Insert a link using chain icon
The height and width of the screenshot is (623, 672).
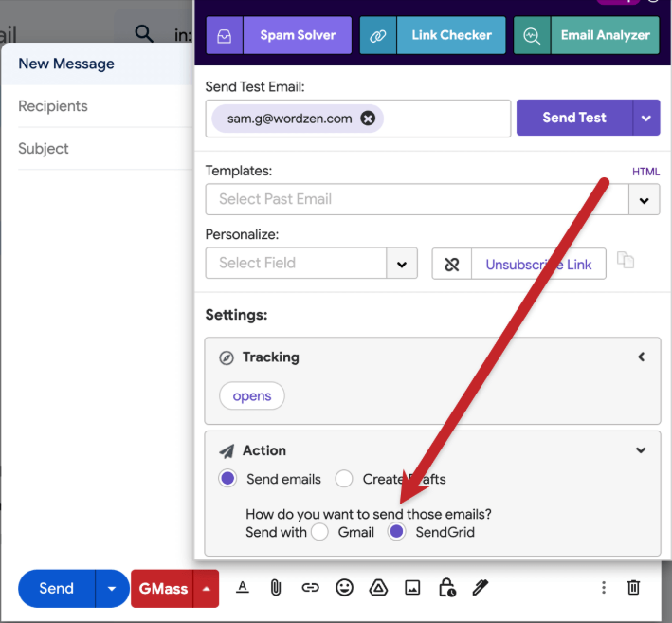point(310,587)
